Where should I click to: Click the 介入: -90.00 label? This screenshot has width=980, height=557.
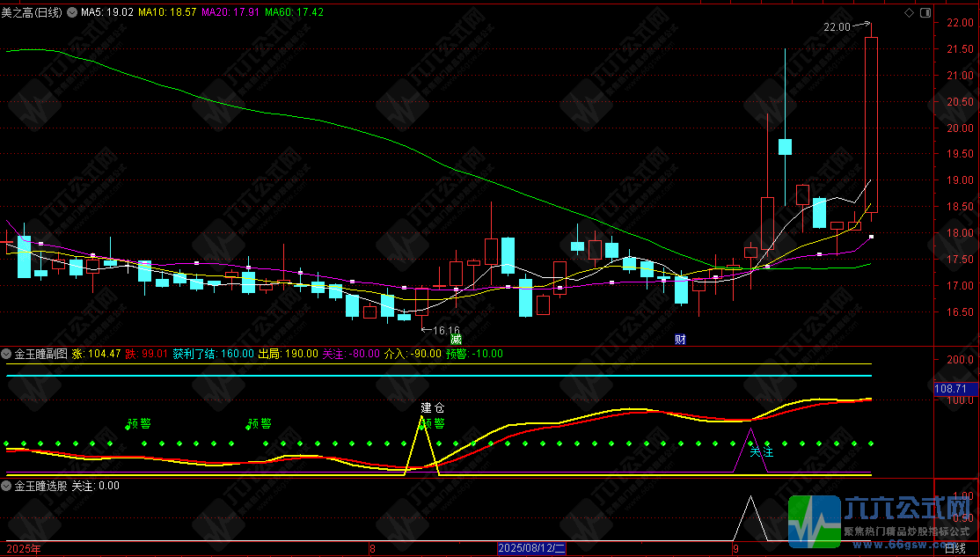pos(413,354)
